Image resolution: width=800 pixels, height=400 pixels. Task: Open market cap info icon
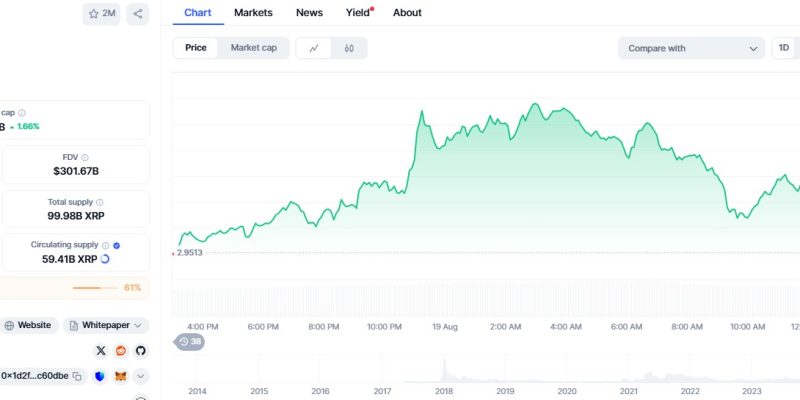21,113
